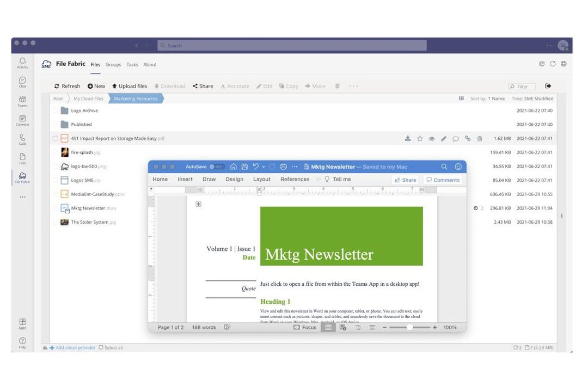Search in the Word document

444,167
